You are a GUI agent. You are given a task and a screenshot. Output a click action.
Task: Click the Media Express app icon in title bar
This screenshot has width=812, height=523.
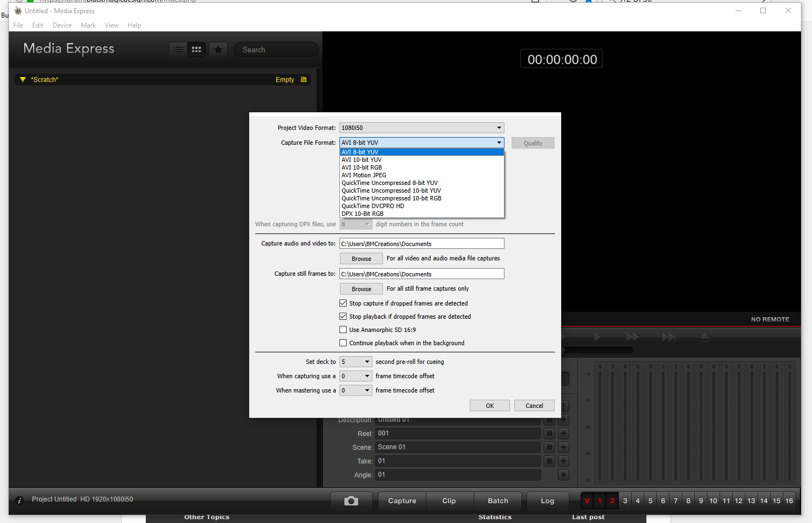click(x=18, y=10)
